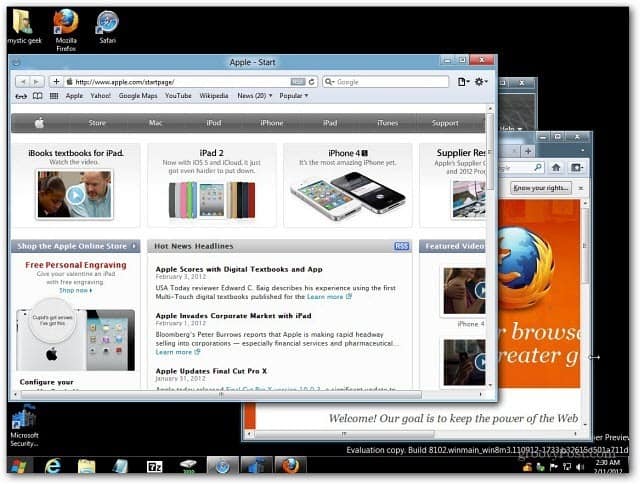Open the Microsoft Security desktop icon

24,425
